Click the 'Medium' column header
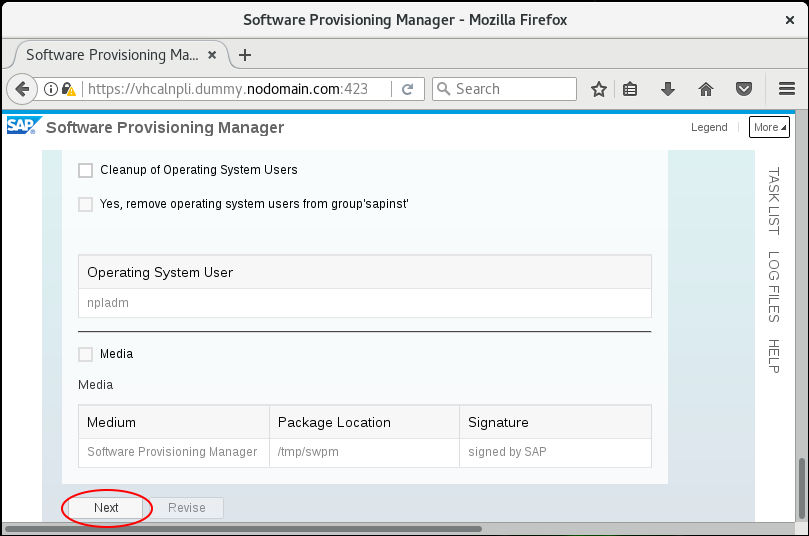 coord(174,422)
